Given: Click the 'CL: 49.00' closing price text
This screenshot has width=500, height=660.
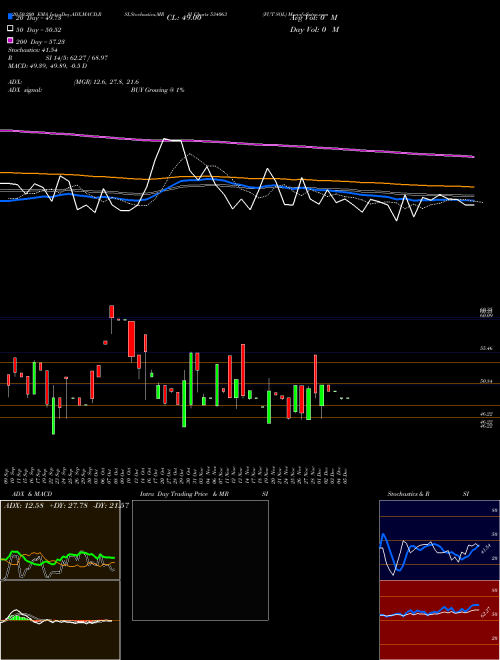Looking at the screenshot, I should coord(184,18).
